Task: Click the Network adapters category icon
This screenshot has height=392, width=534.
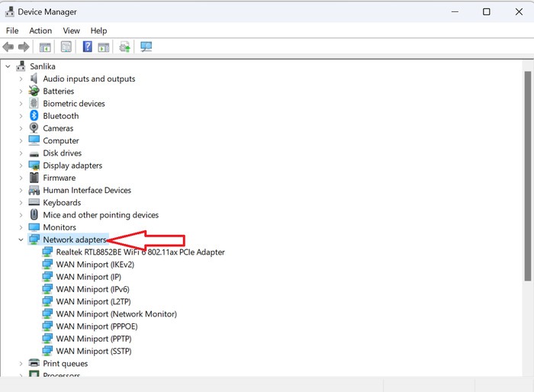Action: (34, 239)
